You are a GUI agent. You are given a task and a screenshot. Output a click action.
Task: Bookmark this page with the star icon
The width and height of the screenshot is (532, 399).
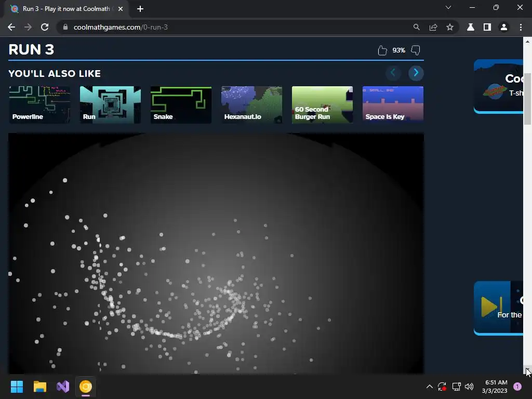coord(450,27)
